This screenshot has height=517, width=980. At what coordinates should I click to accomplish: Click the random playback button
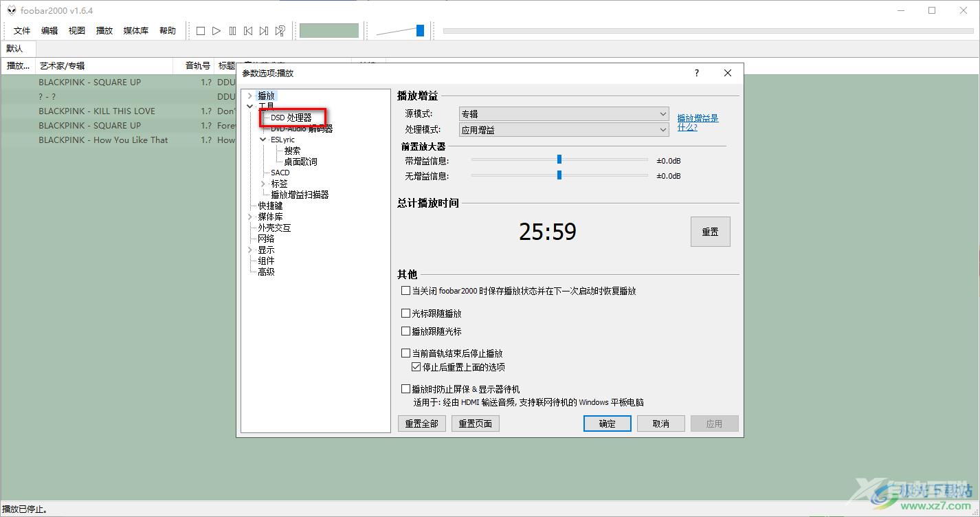[280, 31]
